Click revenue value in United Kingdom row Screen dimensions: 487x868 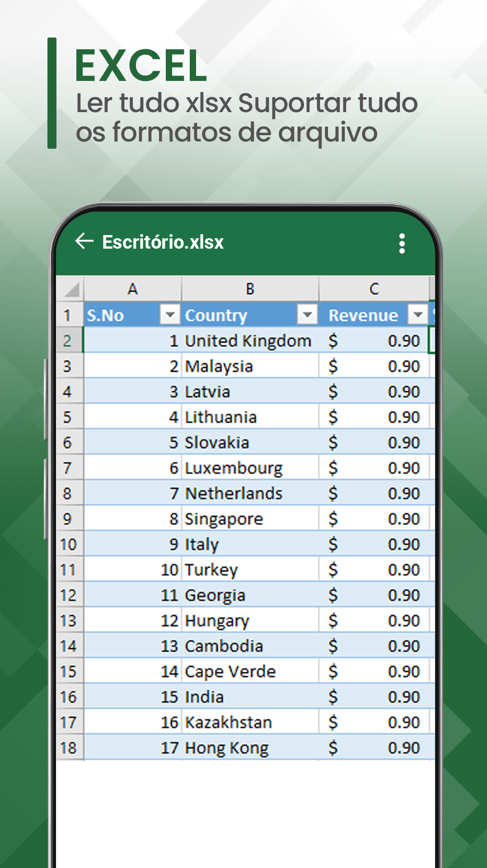pyautogui.click(x=374, y=340)
